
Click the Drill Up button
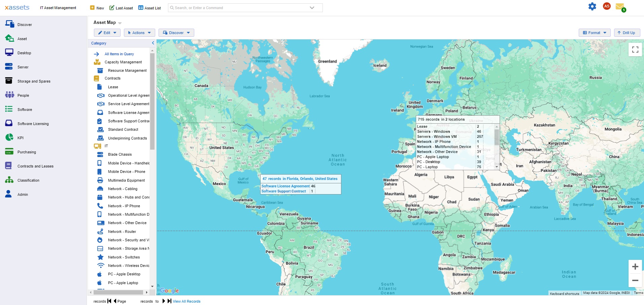(627, 33)
